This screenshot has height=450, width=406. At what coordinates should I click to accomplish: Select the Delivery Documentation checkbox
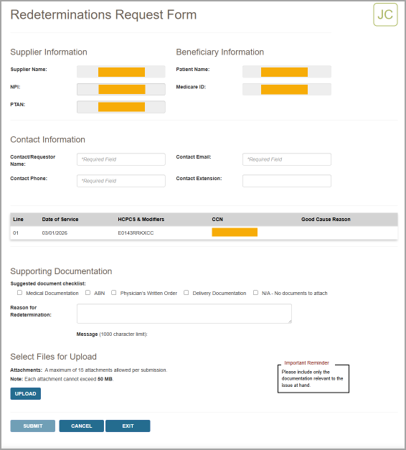(186, 293)
